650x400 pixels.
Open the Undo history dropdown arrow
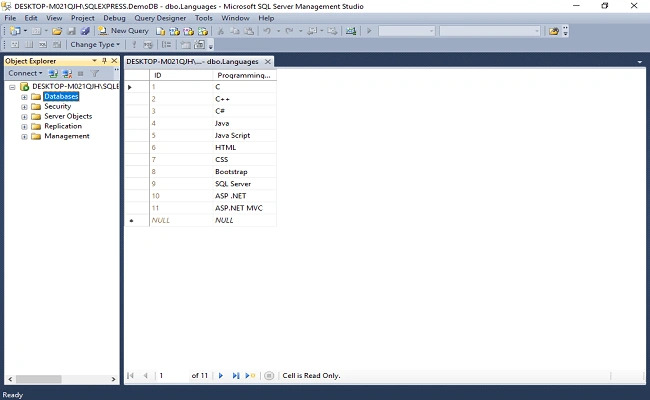(x=278, y=31)
